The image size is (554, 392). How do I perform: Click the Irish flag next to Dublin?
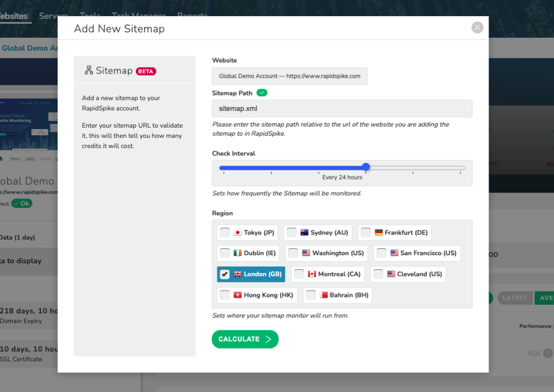click(x=238, y=253)
